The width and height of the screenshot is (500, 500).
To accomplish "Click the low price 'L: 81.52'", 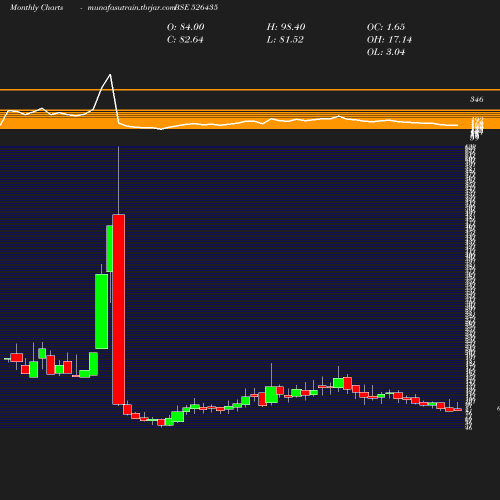I will [x=285, y=40].
